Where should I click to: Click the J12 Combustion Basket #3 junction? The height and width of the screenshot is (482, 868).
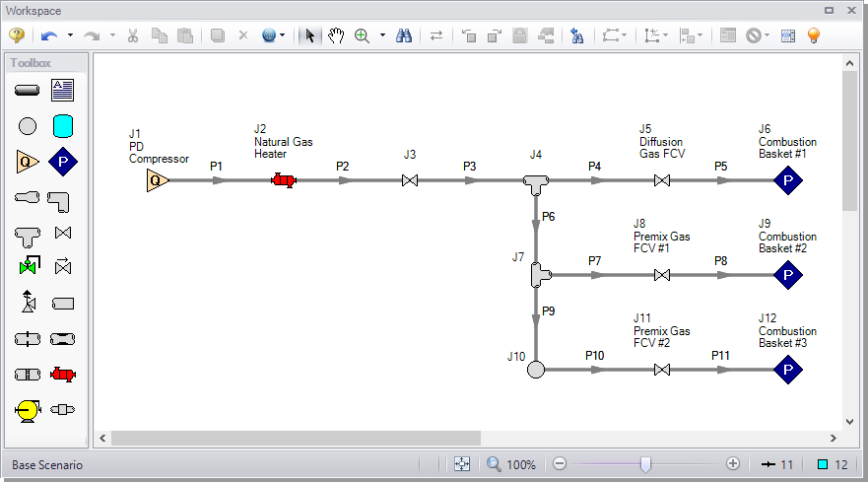[x=788, y=370]
